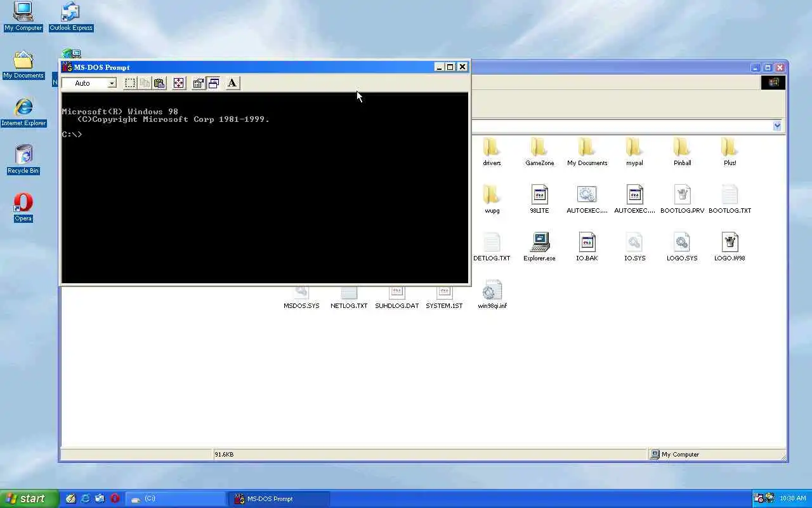Select the BOOTLOG.TXT file
The width and height of the screenshot is (812, 508).
click(x=730, y=199)
